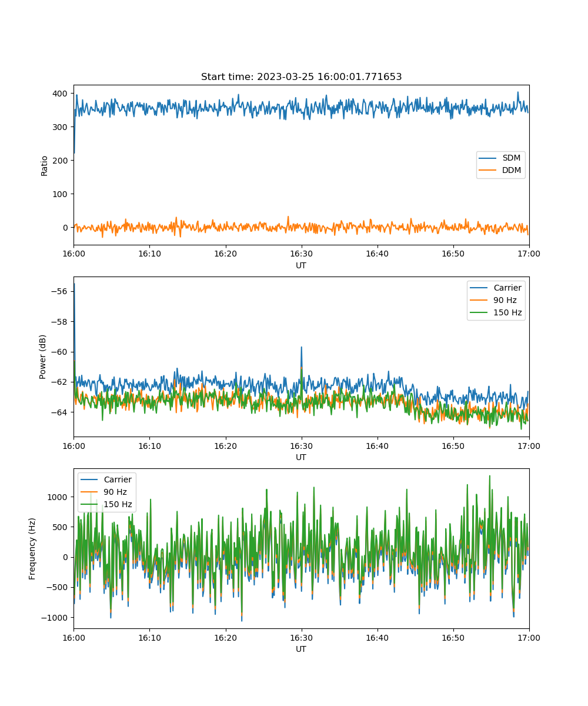Click the "Frequency (Hz)" y-axis label
The image size is (588, 706).
click(32, 548)
